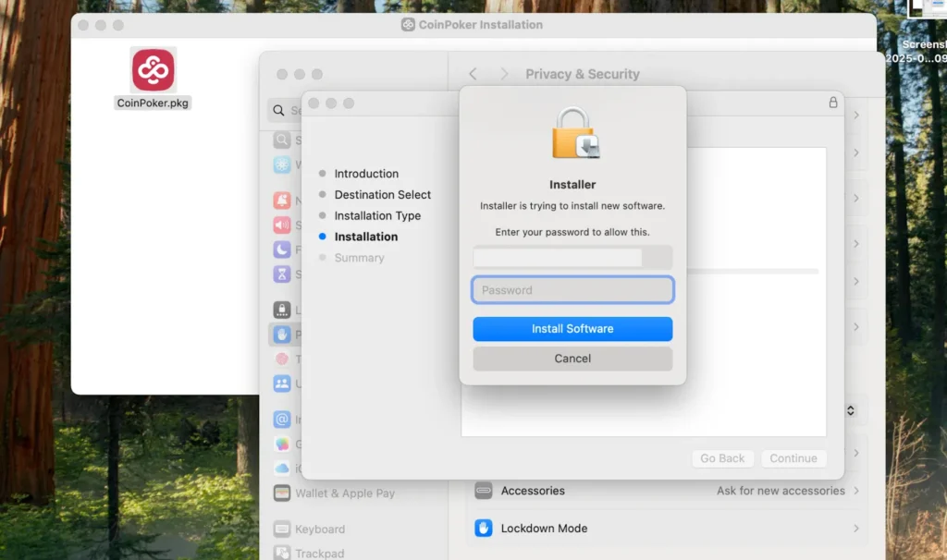
Task: Expand the Accessories row chevron
Action: (856, 491)
